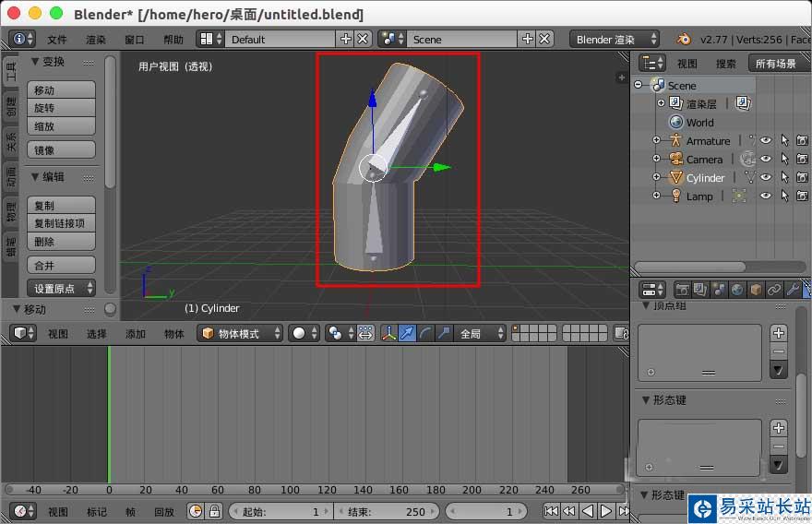Toggle Armature renderability camera icon
The height and width of the screenshot is (524, 812).
[802, 140]
